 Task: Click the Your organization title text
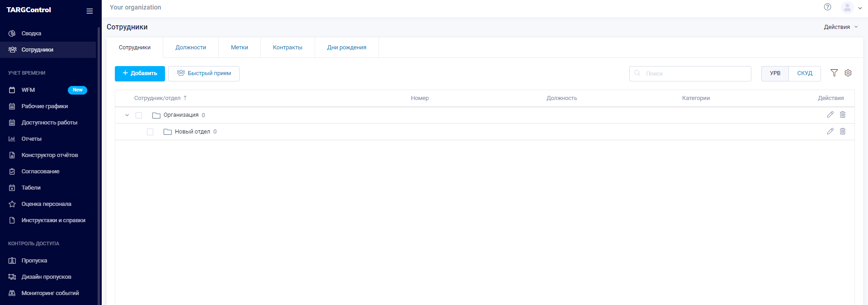(136, 7)
